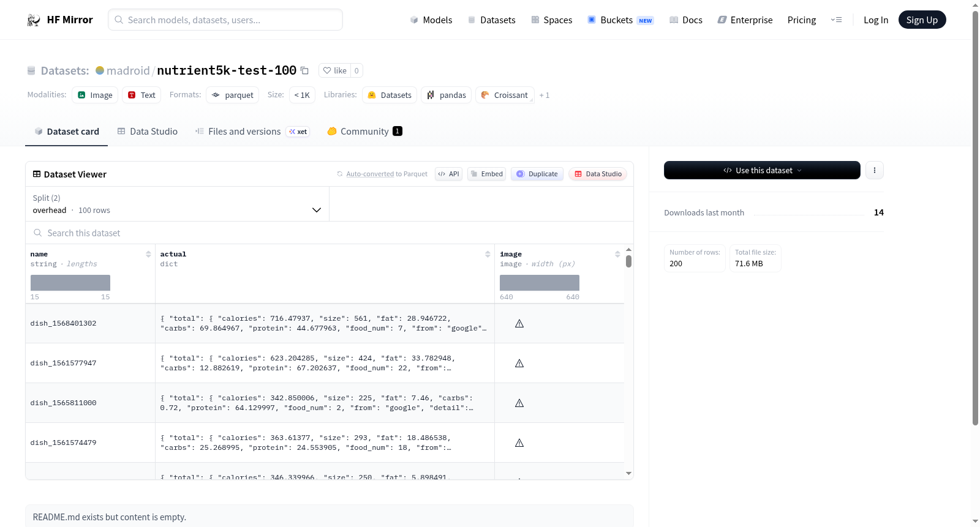
Task: Click the Log In link
Action: tap(876, 20)
